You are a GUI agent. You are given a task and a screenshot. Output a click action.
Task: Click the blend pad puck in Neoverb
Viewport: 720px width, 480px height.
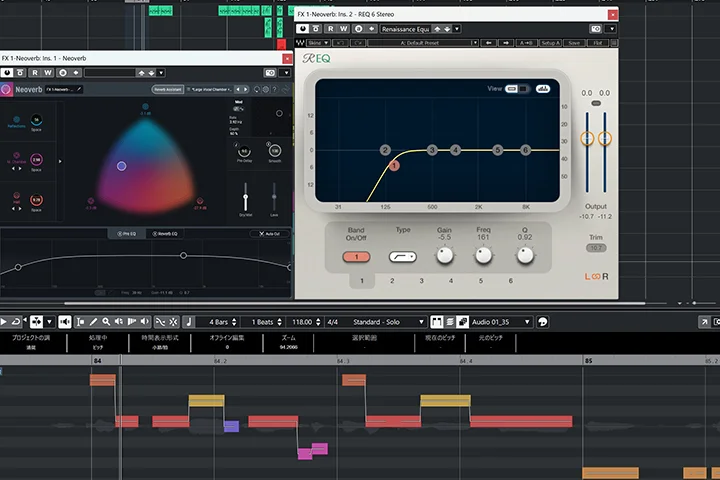point(121,166)
